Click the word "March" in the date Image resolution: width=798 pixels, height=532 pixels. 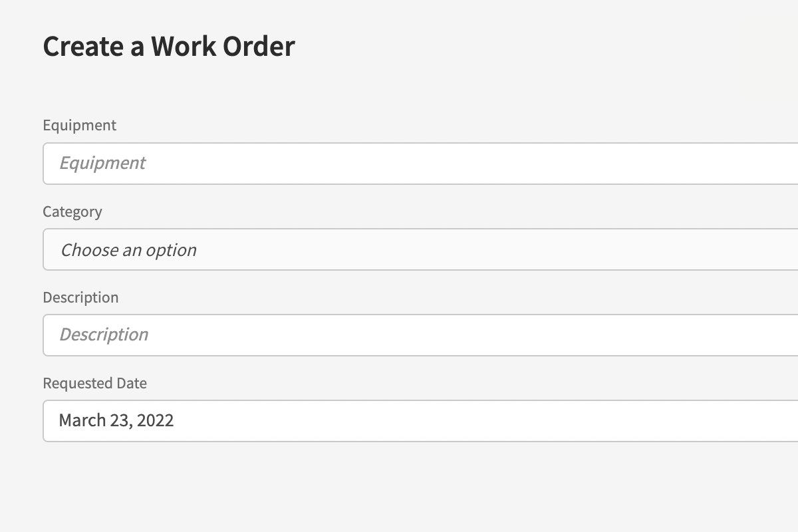(82, 420)
